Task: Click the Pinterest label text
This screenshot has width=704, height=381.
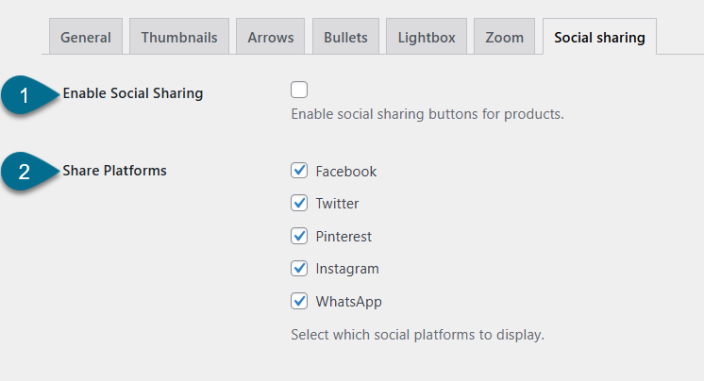Action: coord(343,236)
